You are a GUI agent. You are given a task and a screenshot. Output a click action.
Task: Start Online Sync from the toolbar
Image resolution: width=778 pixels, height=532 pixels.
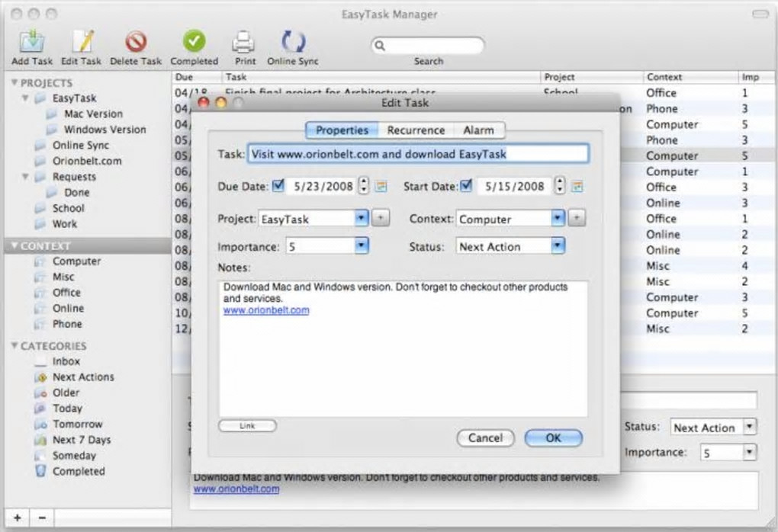(x=293, y=41)
